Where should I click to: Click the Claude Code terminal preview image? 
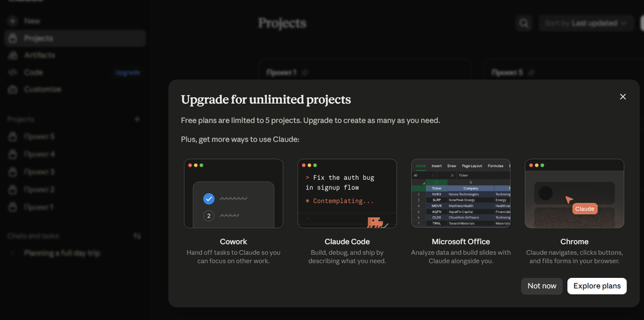347,194
